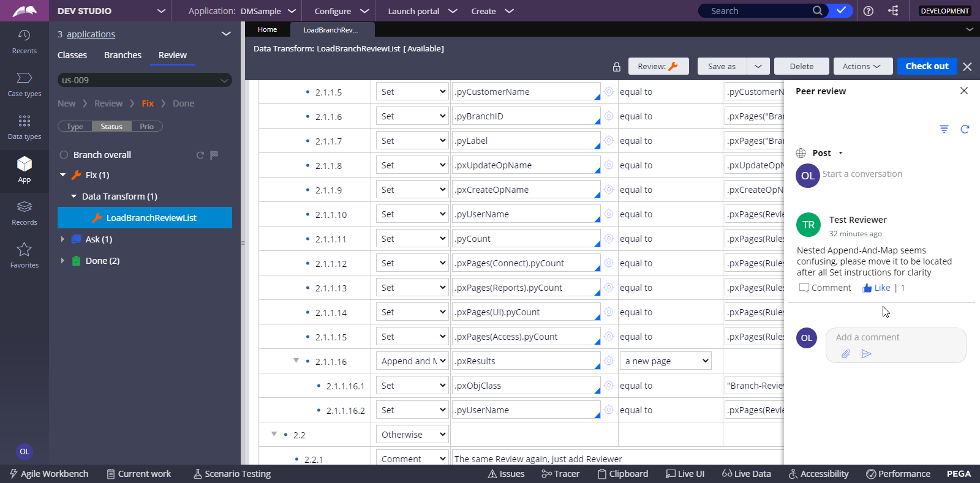The image size is (980, 483).
Task: Click the Add a comment box
Action: pos(896,345)
